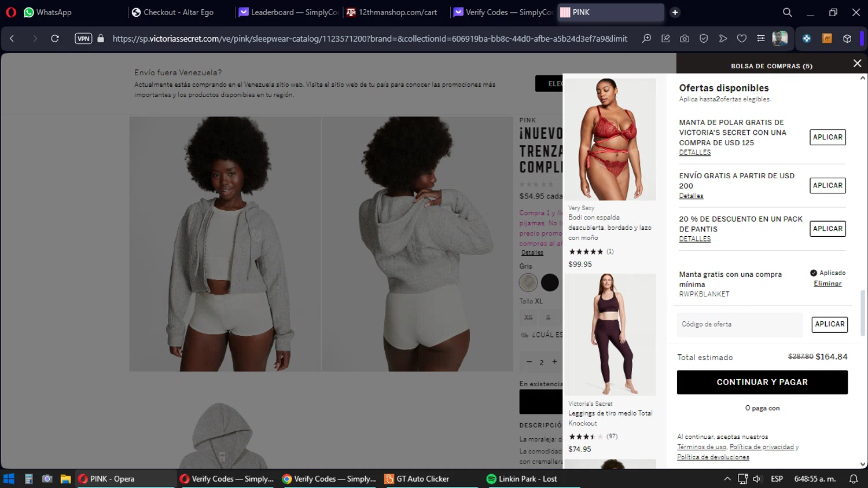The height and width of the screenshot is (488, 868).
Task: Select the black color swatch
Action: tap(550, 282)
